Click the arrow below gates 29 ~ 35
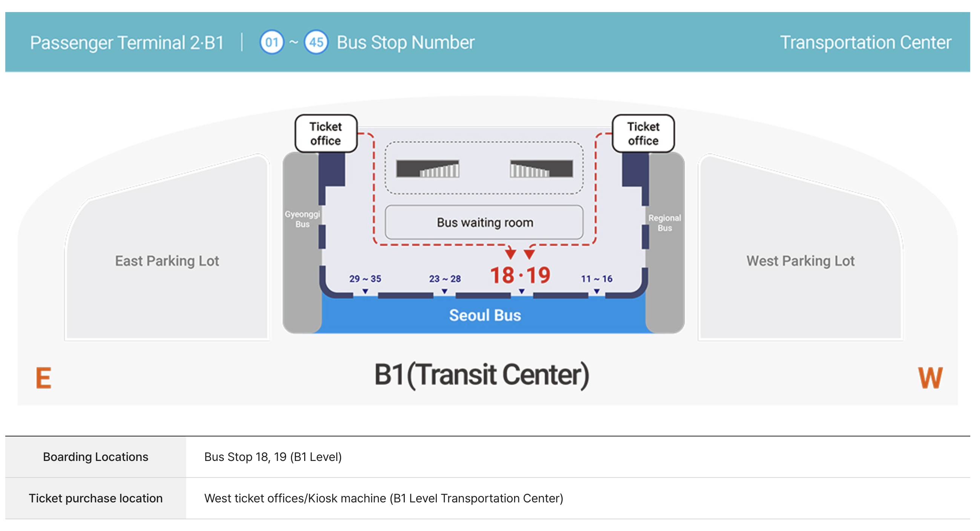The image size is (980, 531). 365,291
